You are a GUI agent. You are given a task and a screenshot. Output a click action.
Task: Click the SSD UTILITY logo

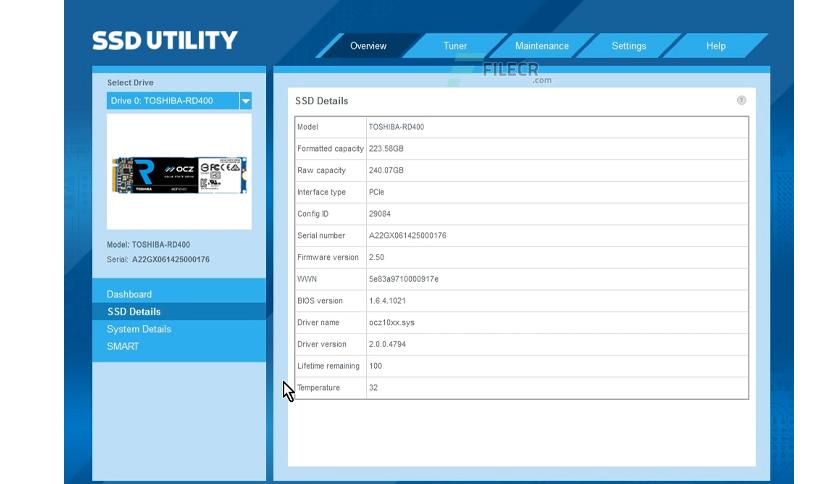[x=165, y=41]
